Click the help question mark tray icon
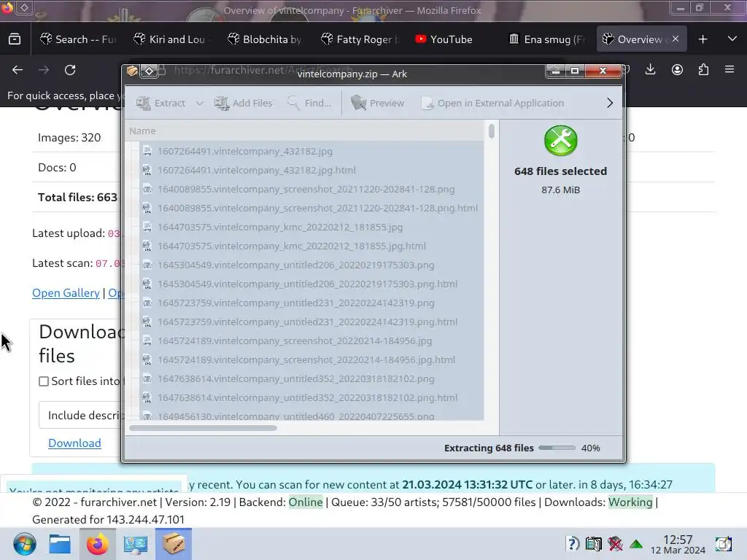The width and height of the screenshot is (747, 560). pos(573,543)
